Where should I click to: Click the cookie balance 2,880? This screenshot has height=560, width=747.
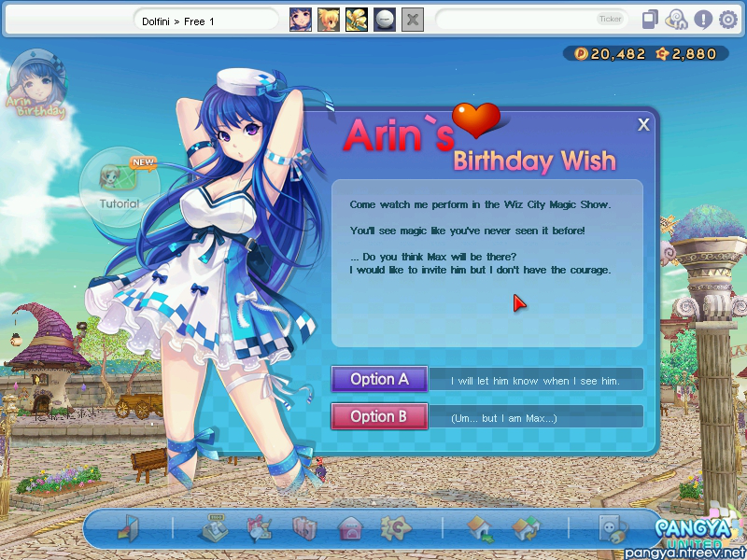coord(686,54)
